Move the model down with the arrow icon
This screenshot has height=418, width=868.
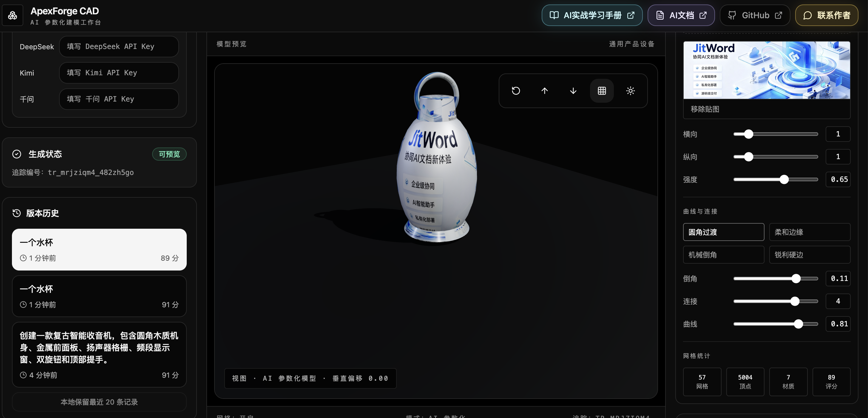click(x=573, y=91)
